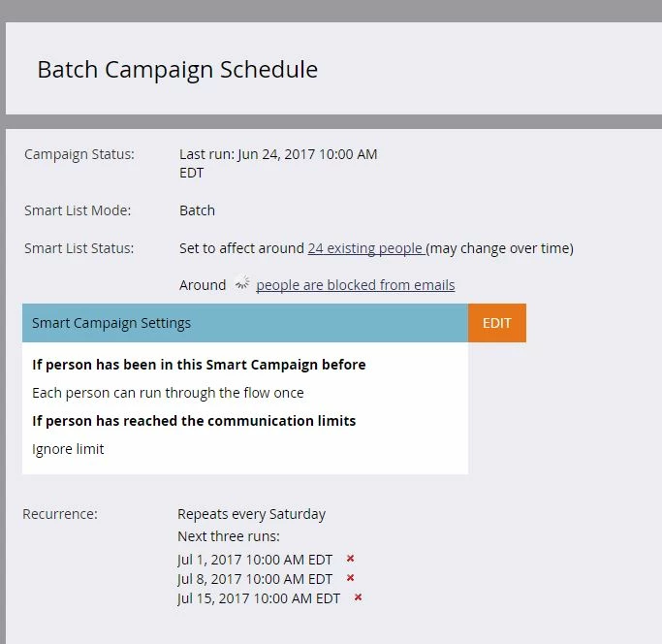Viewport: 662px width, 644px height.
Task: Click the Jul 1, 2017 10:00 AM EDT entry
Action: pyautogui.click(x=255, y=560)
